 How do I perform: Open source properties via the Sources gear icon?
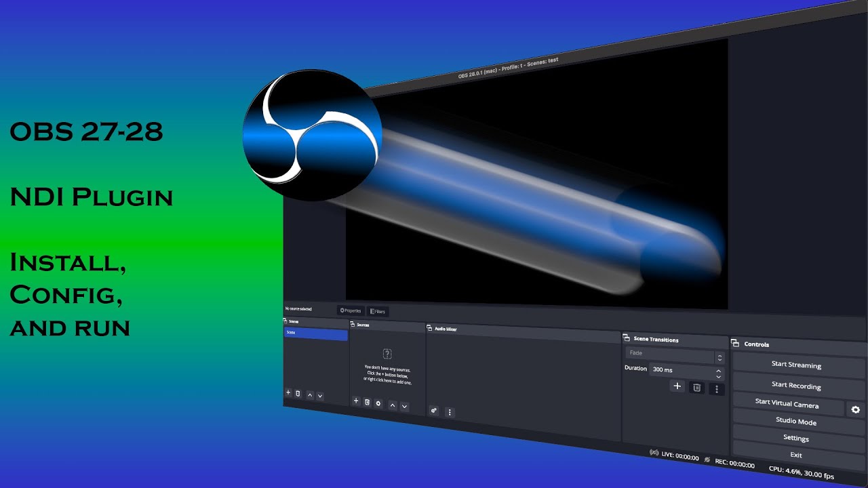click(x=378, y=403)
